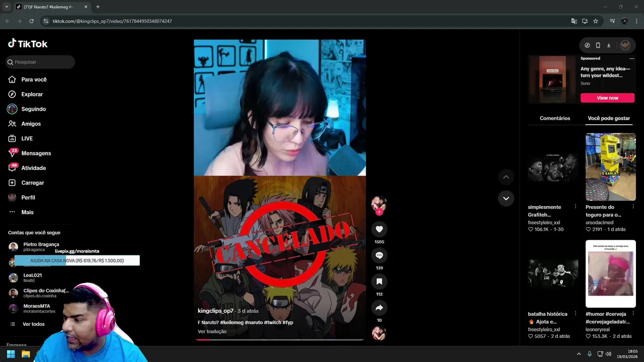Screen dimensions: 644x362
Task: Open simplesmente Grafiteh video thumbnail
Action: click(x=553, y=167)
